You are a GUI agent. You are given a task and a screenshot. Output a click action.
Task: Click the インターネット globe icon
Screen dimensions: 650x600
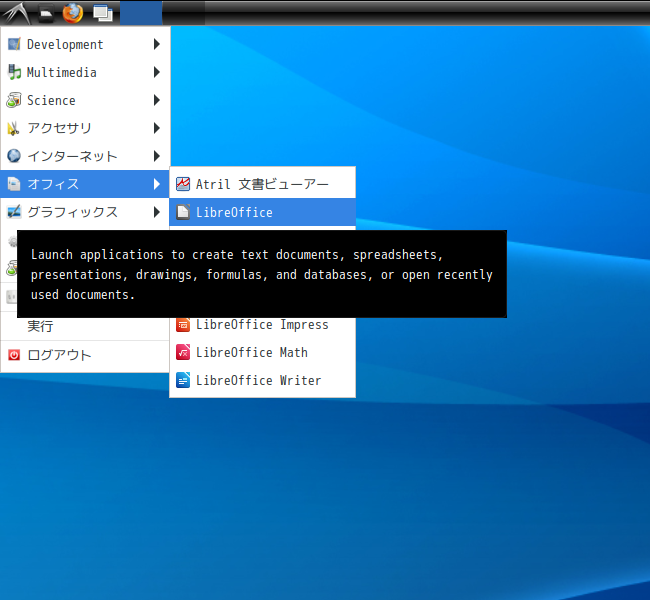tap(14, 156)
